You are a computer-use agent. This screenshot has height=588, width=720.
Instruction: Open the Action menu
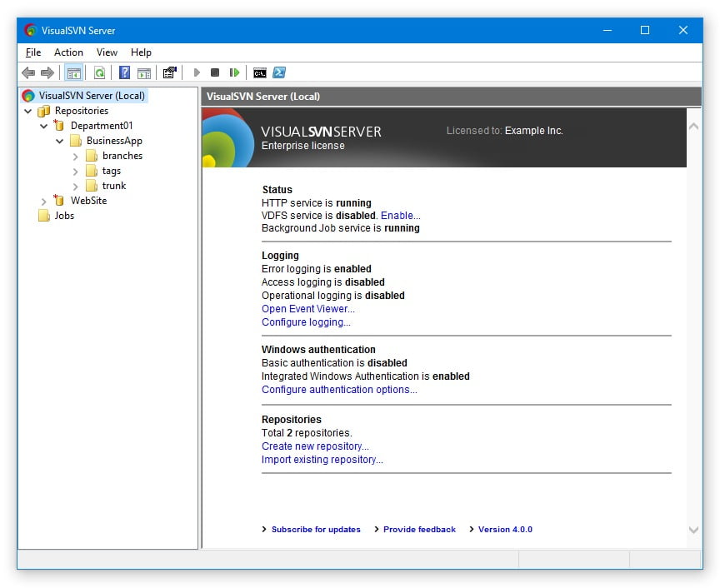(x=68, y=52)
